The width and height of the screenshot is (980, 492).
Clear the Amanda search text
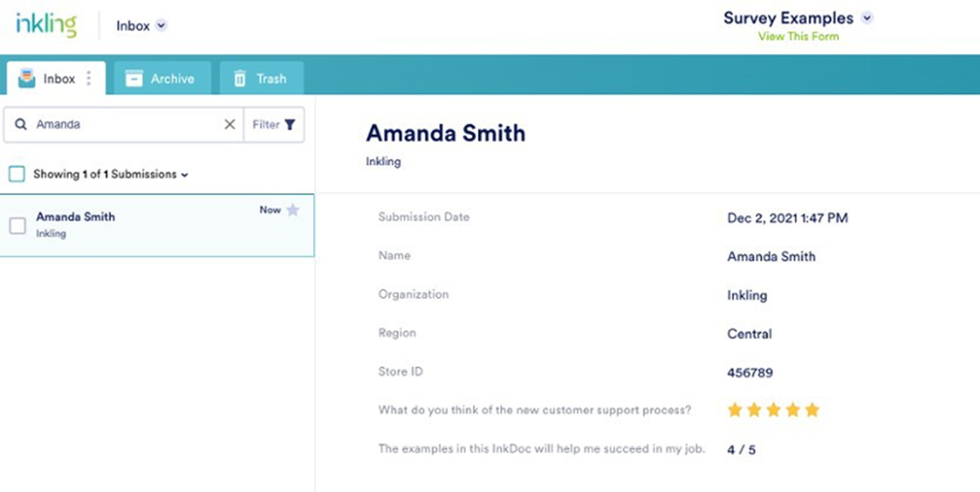coord(229,124)
